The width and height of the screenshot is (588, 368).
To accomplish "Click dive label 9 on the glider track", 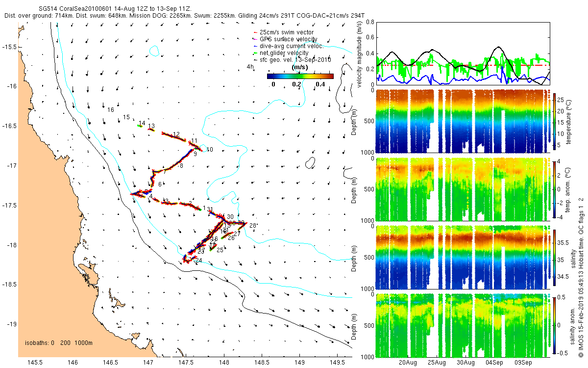I will [195, 154].
